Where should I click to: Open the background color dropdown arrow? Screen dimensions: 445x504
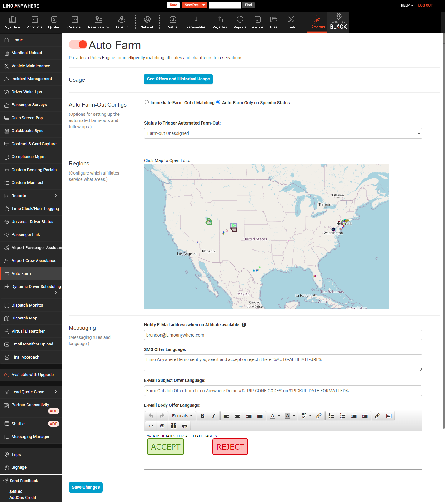click(x=294, y=416)
